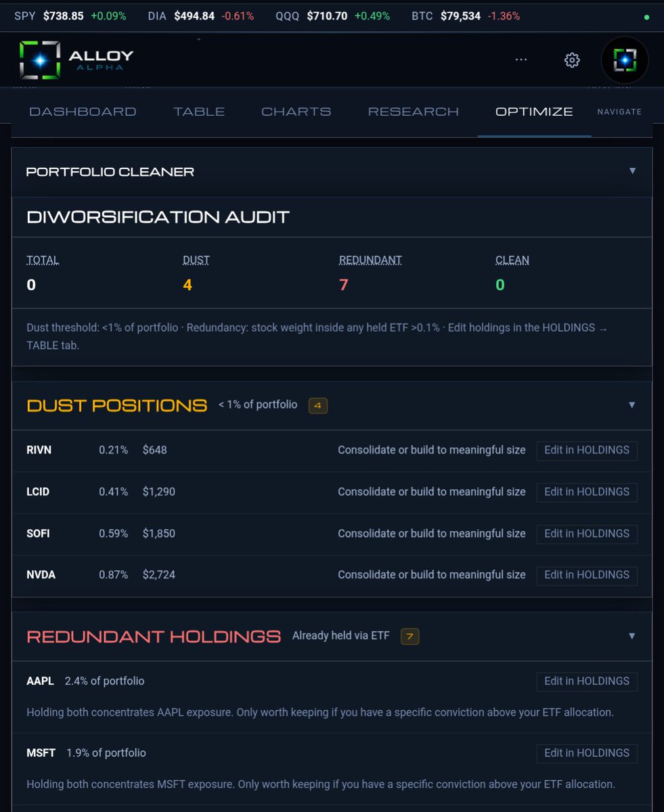The height and width of the screenshot is (812, 664).
Task: Edit LCID in Holdings
Action: coord(587,492)
